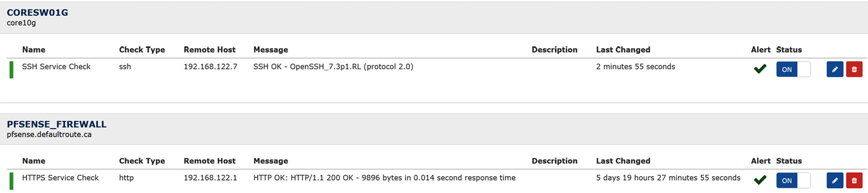Select the SSH Service Check name
This screenshot has width=868, height=193.
56,66
